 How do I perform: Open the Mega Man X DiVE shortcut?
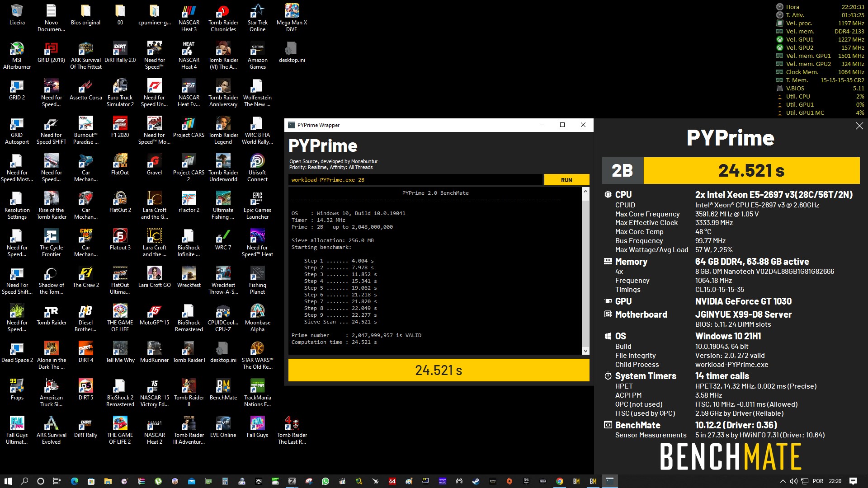click(x=292, y=18)
